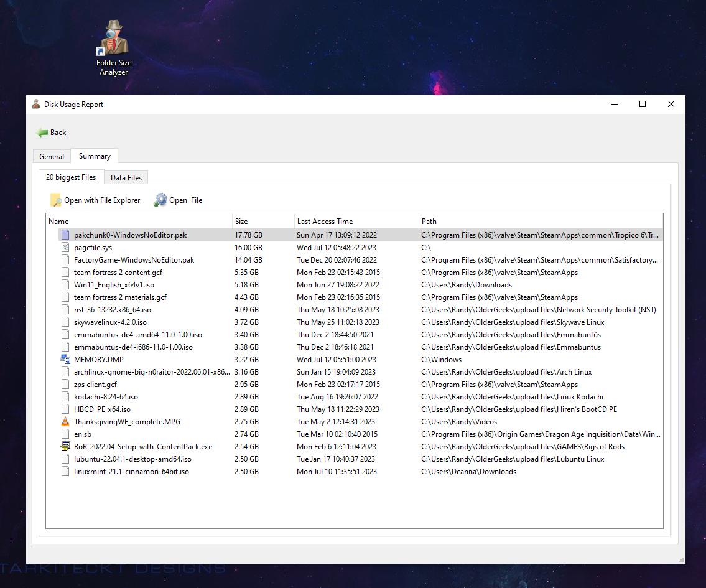Image resolution: width=706 pixels, height=588 pixels.
Task: Click the access time Wed Jul 12 05:48:22 2023
Action: click(337, 247)
